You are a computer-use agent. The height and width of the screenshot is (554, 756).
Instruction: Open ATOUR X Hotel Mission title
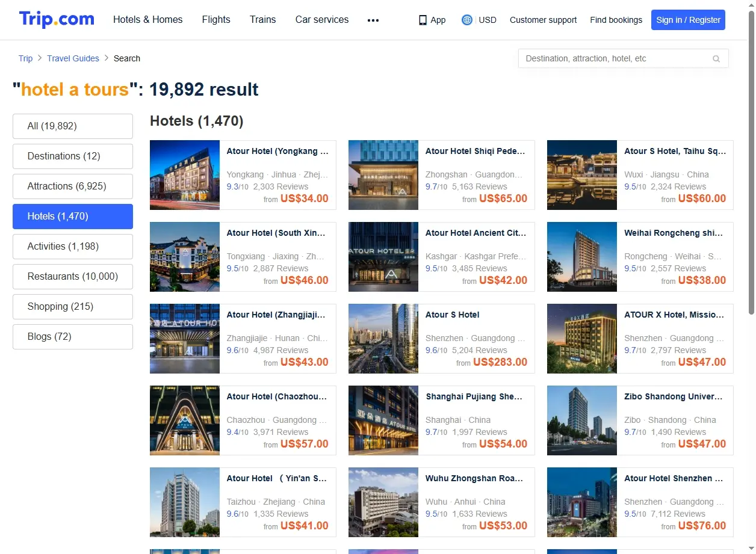click(674, 315)
